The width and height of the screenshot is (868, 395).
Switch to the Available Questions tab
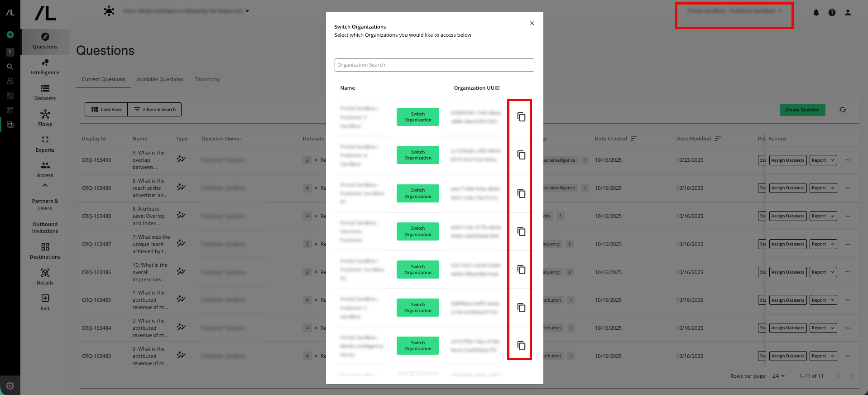click(160, 79)
